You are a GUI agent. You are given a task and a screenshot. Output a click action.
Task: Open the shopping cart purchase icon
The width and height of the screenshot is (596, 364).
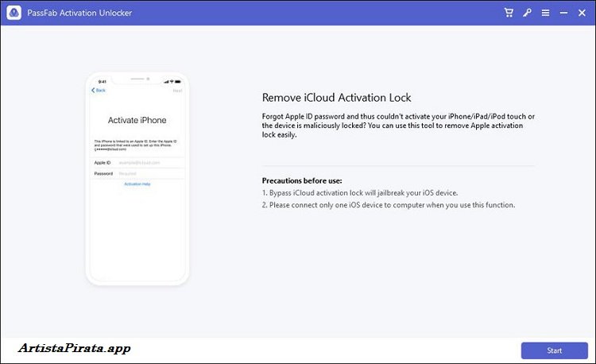pos(509,13)
